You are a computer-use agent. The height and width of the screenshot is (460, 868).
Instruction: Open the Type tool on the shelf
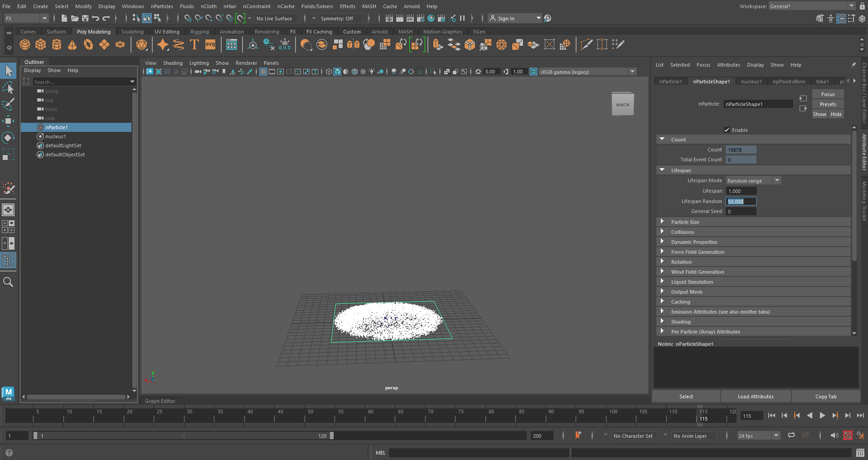[x=194, y=44]
